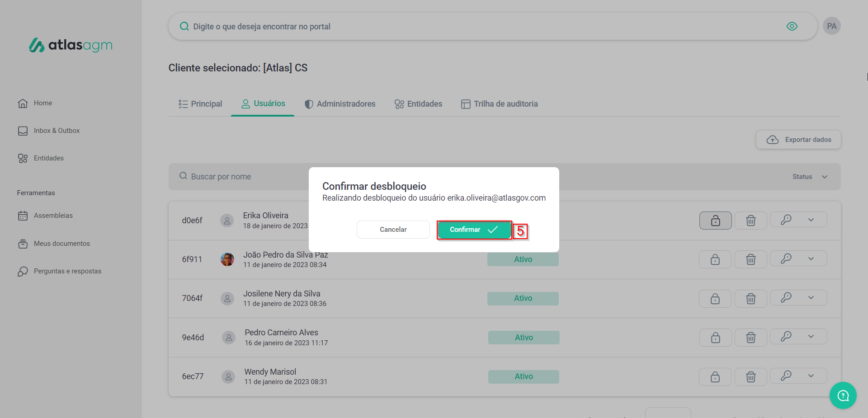Go to Home in the sidebar
The width and height of the screenshot is (868, 418).
[x=42, y=103]
